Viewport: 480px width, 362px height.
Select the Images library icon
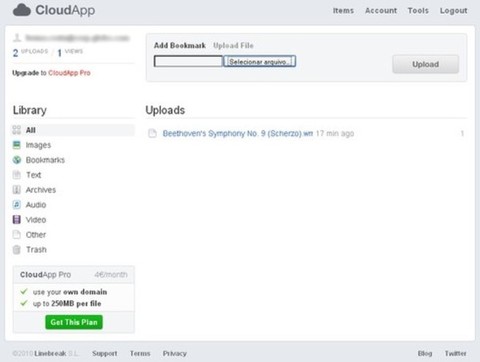tap(17, 145)
